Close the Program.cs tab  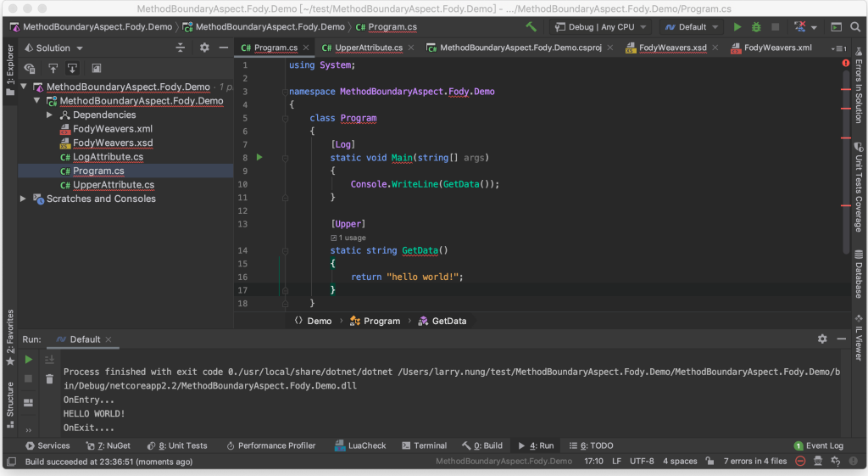[305, 48]
